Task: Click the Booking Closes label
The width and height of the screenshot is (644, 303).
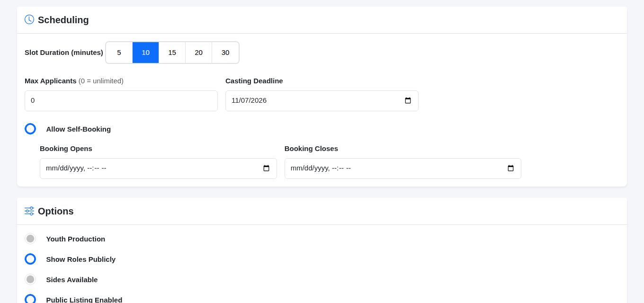Action: pyautogui.click(x=312, y=149)
